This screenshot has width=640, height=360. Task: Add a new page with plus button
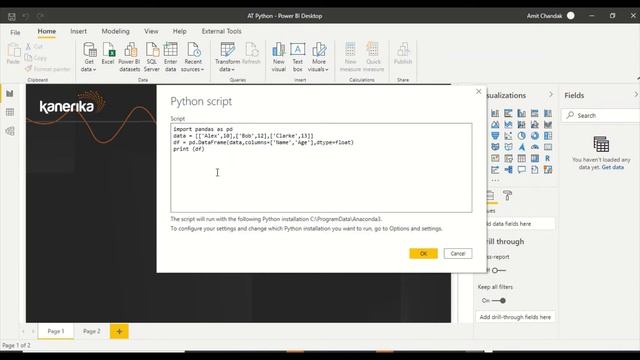(x=119, y=331)
